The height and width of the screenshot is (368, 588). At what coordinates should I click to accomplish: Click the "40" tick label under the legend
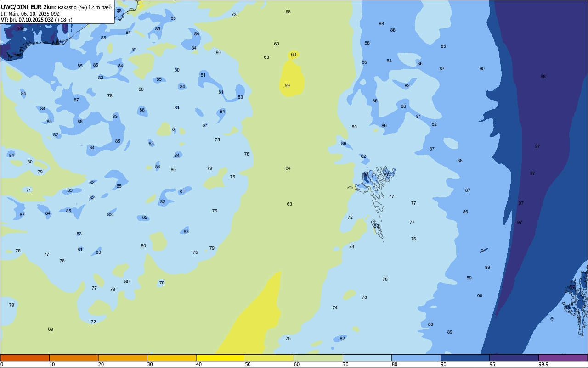point(199,364)
